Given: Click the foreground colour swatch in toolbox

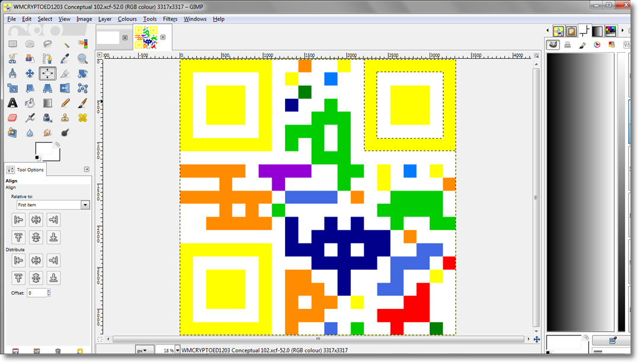Looking at the screenshot, I should tap(43, 149).
